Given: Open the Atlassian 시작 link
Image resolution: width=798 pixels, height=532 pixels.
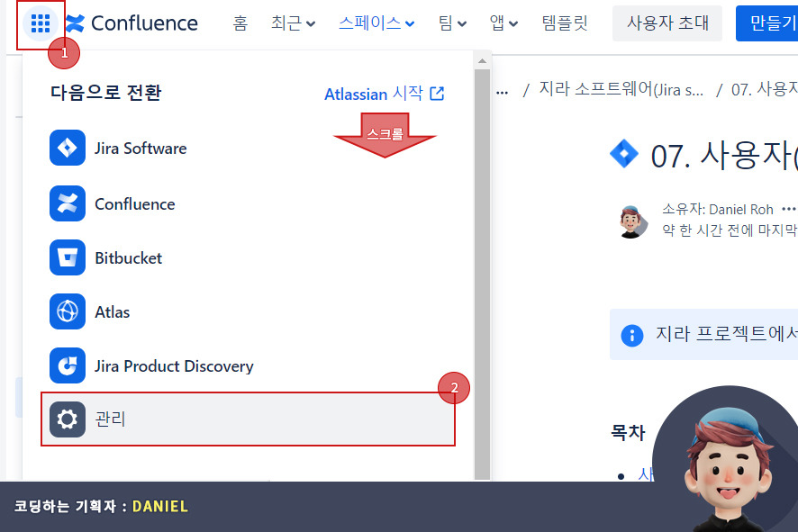Looking at the screenshot, I should [385, 94].
